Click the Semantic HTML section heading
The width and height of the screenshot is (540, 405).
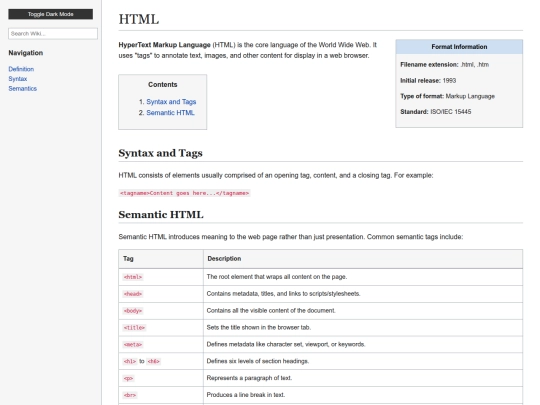[x=161, y=215]
